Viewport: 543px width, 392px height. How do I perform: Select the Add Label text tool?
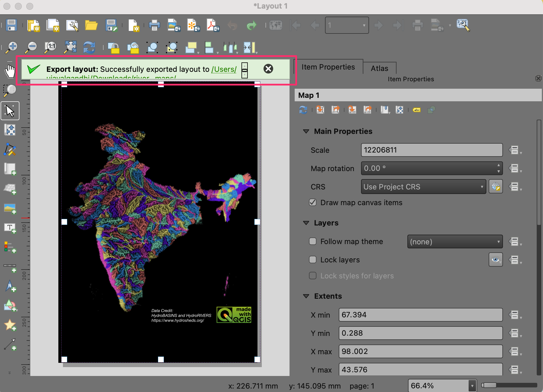[10, 228]
